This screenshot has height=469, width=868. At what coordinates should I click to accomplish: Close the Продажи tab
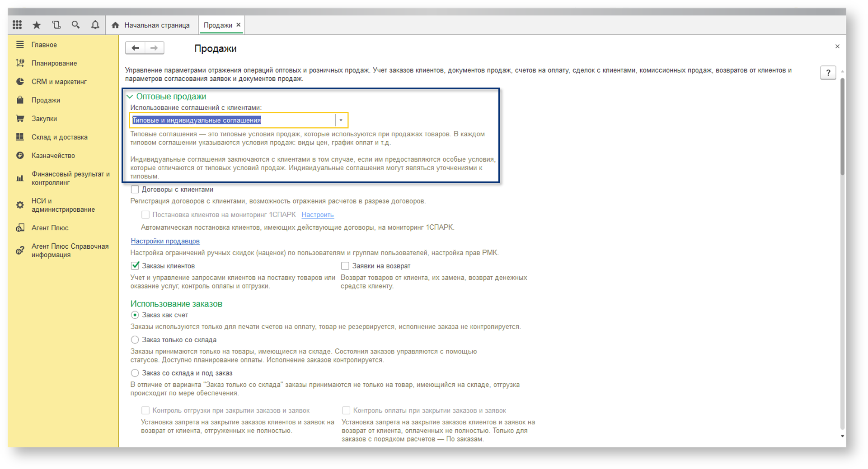click(x=239, y=25)
